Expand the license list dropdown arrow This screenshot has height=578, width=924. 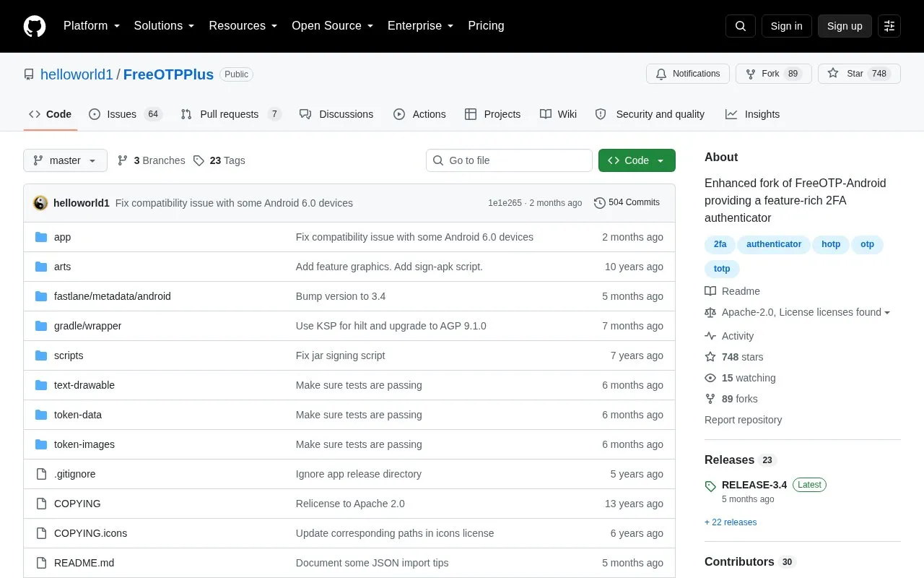(887, 313)
